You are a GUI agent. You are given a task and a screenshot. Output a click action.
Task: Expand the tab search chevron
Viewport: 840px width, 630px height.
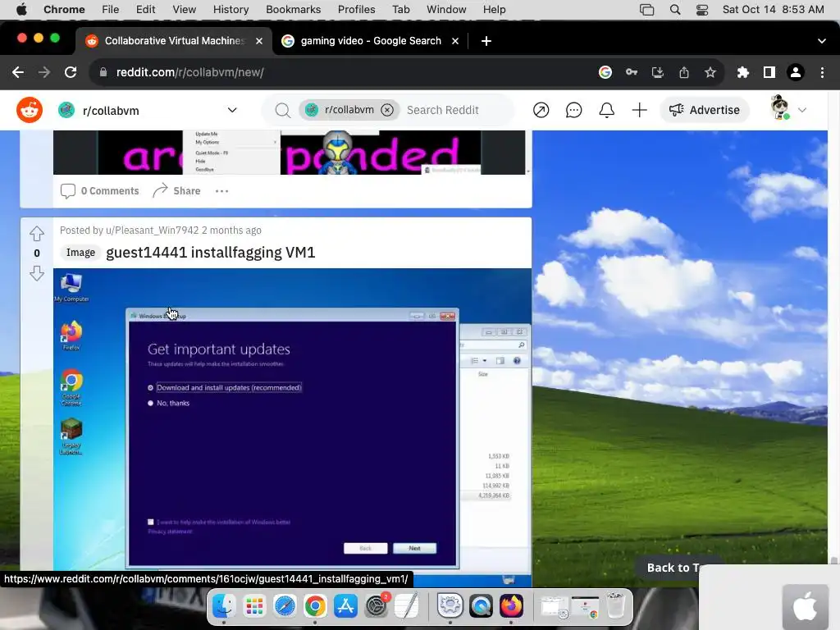(x=822, y=41)
